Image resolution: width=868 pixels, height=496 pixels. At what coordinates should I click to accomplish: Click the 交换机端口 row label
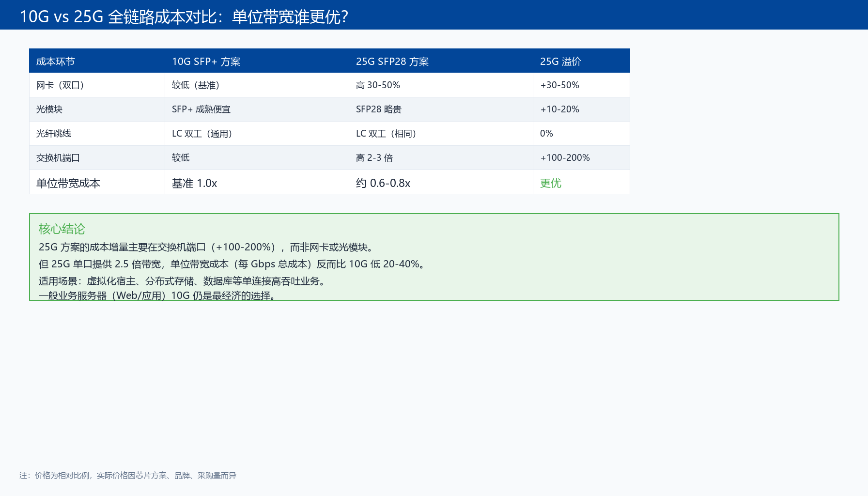pos(97,158)
